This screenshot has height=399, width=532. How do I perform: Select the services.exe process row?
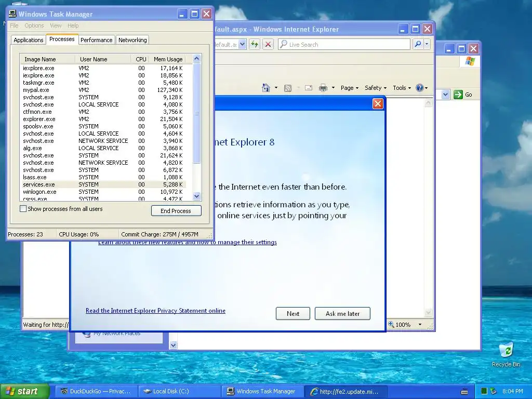tap(103, 184)
